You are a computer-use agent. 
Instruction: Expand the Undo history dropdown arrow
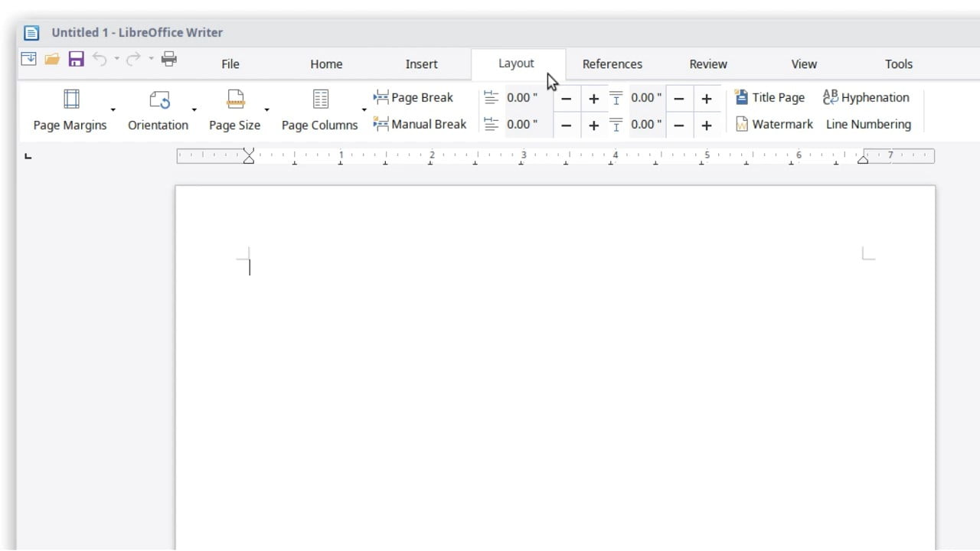pos(116,59)
